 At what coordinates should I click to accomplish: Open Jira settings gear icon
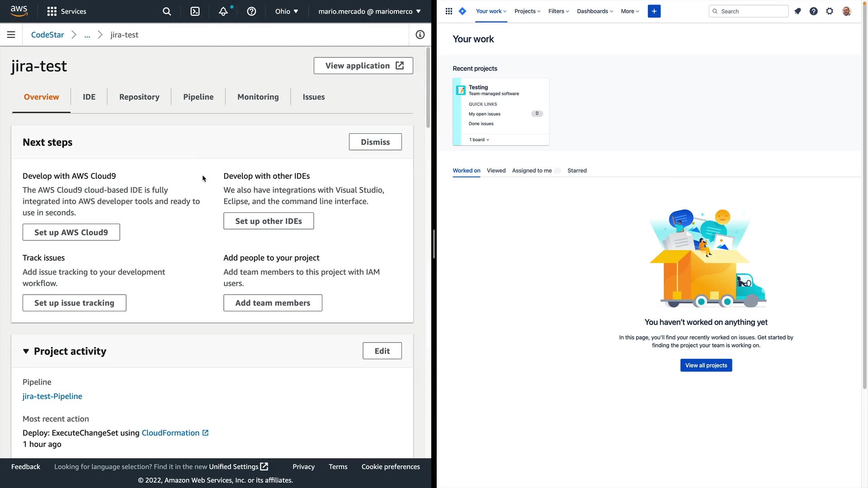pos(830,11)
